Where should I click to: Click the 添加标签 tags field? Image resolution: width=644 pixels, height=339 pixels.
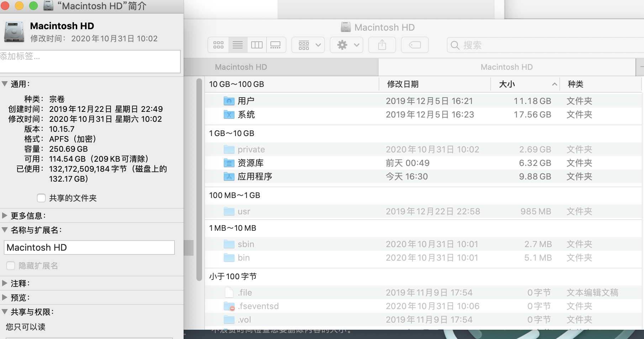(x=90, y=61)
